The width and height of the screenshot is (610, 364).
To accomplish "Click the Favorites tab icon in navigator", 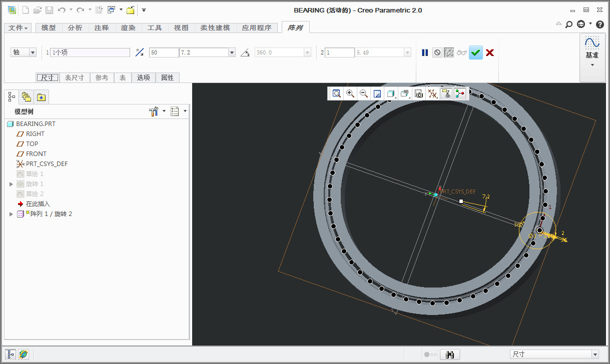I will (x=41, y=97).
